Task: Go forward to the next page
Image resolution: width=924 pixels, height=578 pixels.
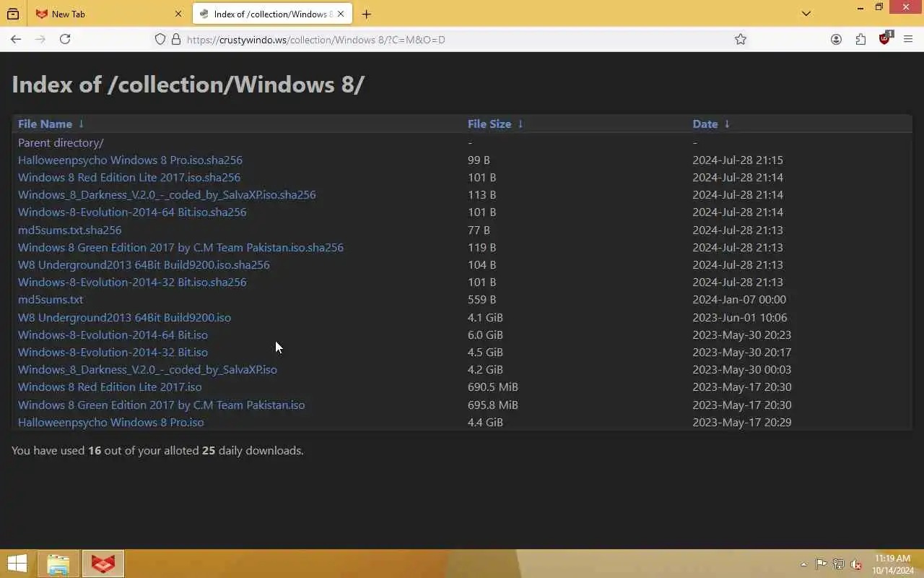Action: tap(40, 39)
